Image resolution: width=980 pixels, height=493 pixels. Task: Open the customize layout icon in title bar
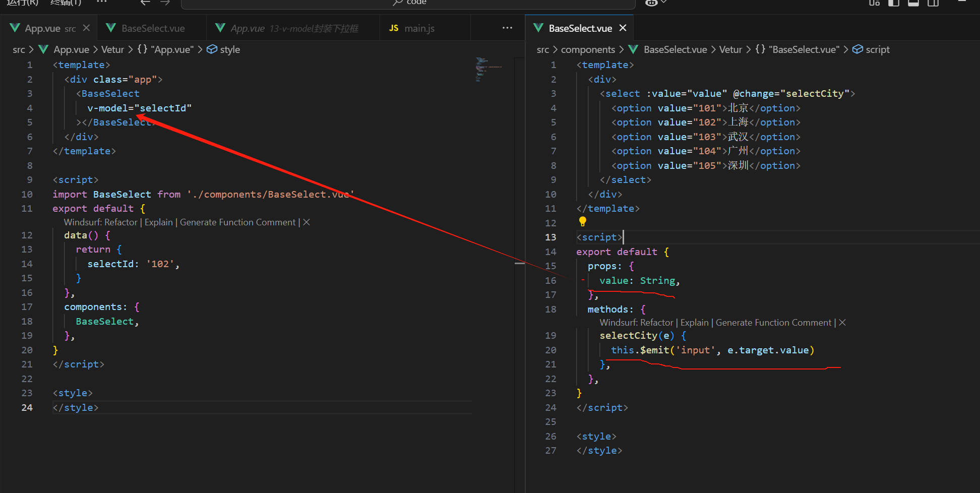[874, 3]
